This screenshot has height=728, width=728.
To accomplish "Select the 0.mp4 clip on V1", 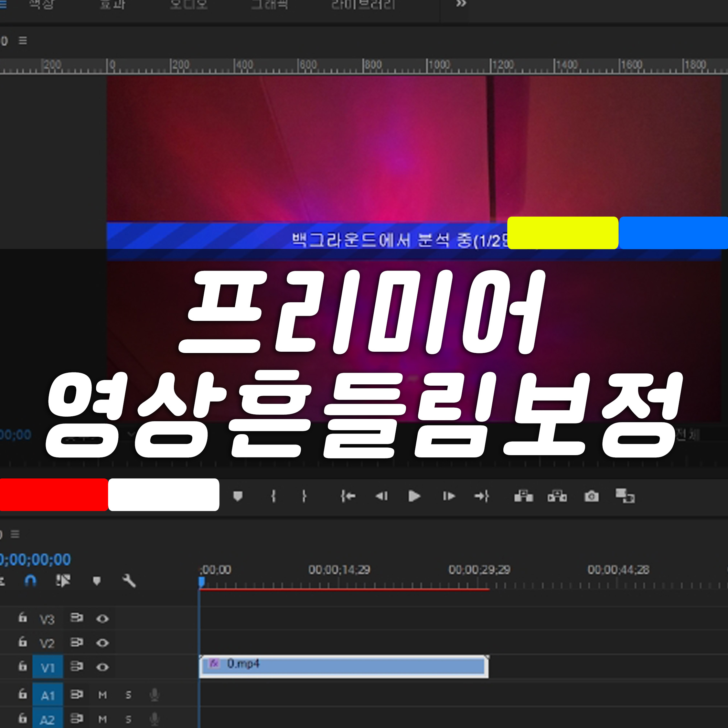I will click(x=343, y=667).
